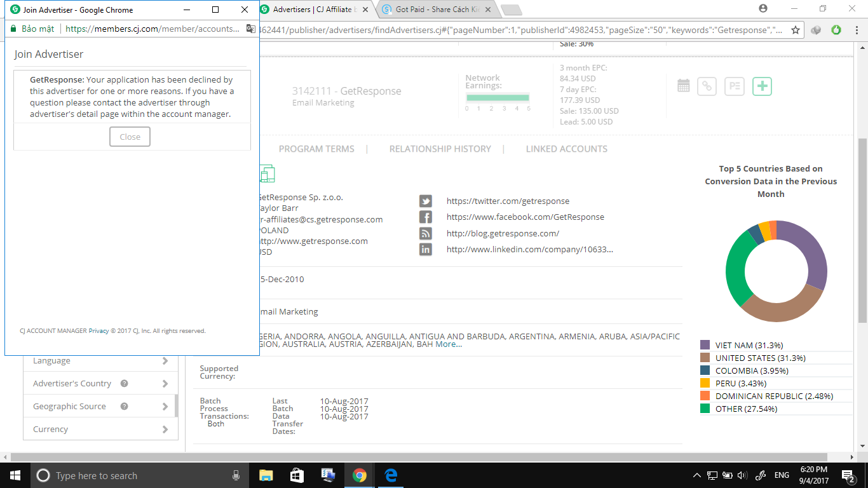
Task: Click the Cortana microphone icon
Action: 236,475
